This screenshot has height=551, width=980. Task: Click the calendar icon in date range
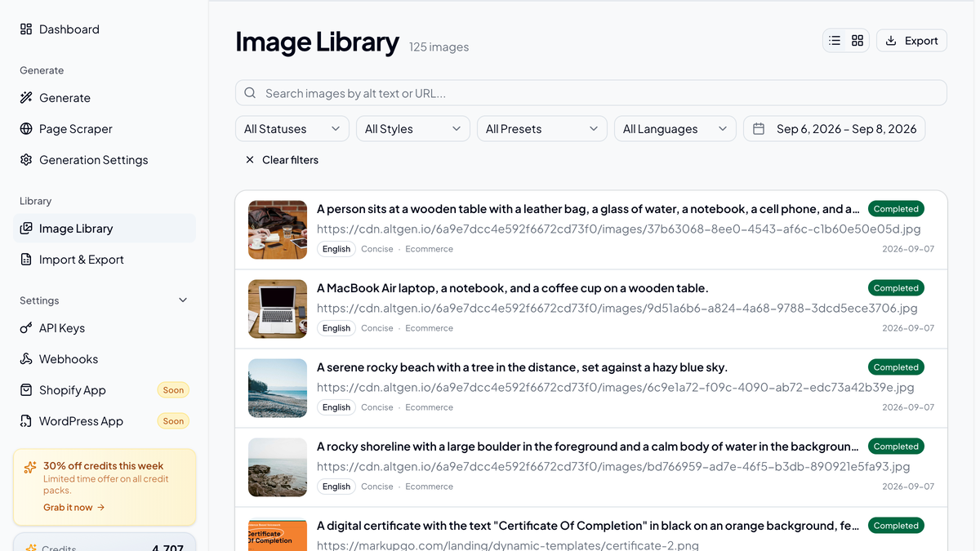pos(759,129)
